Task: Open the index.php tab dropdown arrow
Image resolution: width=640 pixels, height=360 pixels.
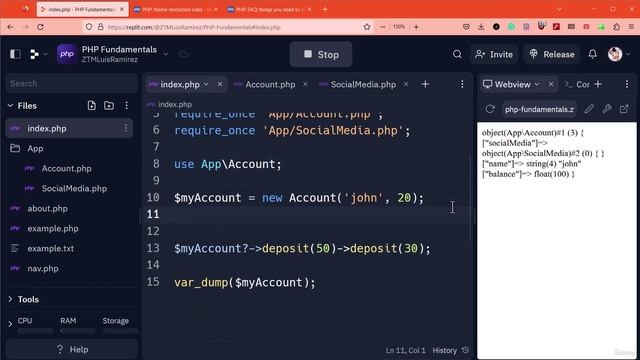Action: [206, 84]
